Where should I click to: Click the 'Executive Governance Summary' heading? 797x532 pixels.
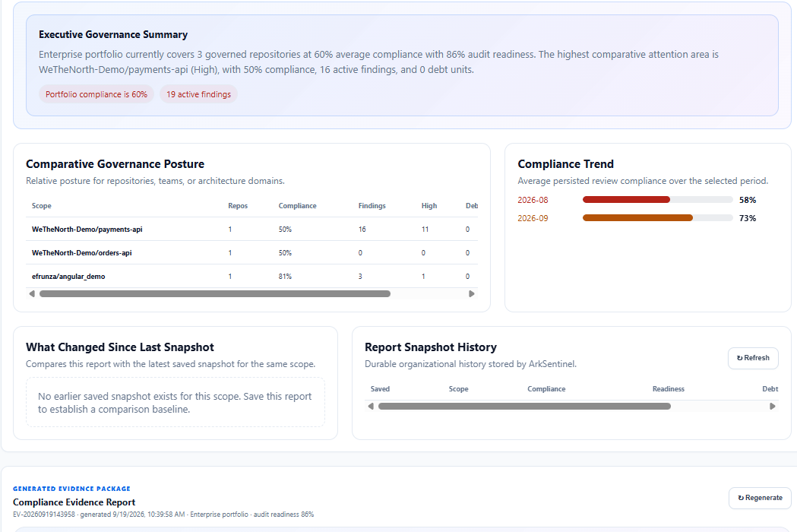pyautogui.click(x=113, y=35)
